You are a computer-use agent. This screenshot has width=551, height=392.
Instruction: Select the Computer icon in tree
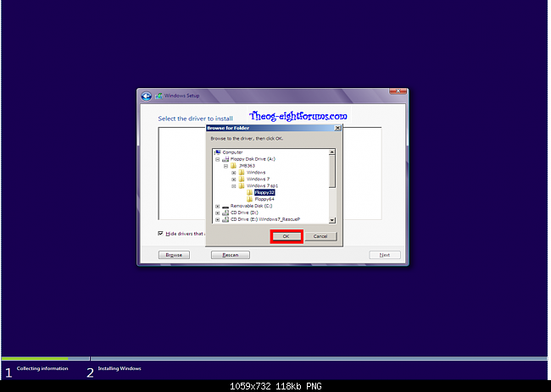tap(218, 152)
